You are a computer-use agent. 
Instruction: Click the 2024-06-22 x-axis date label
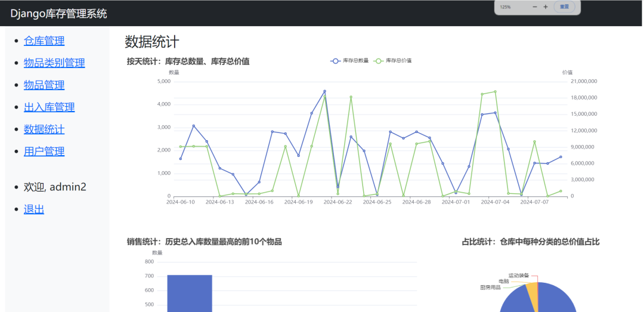click(x=338, y=202)
